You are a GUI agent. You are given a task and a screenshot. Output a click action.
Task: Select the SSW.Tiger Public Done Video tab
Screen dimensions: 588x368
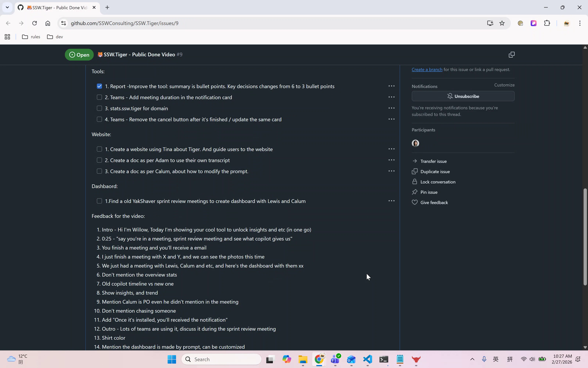click(57, 8)
